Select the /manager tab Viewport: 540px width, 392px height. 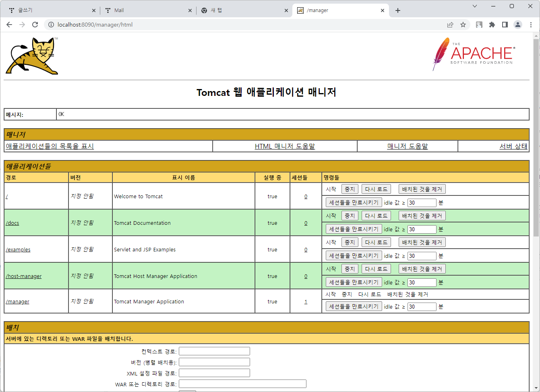(x=341, y=10)
